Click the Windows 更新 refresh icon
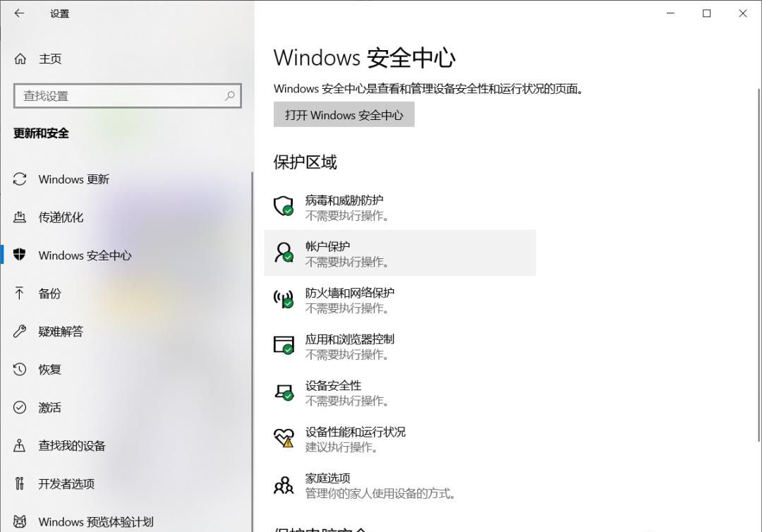Screen dimensions: 762x532 pos(20,179)
